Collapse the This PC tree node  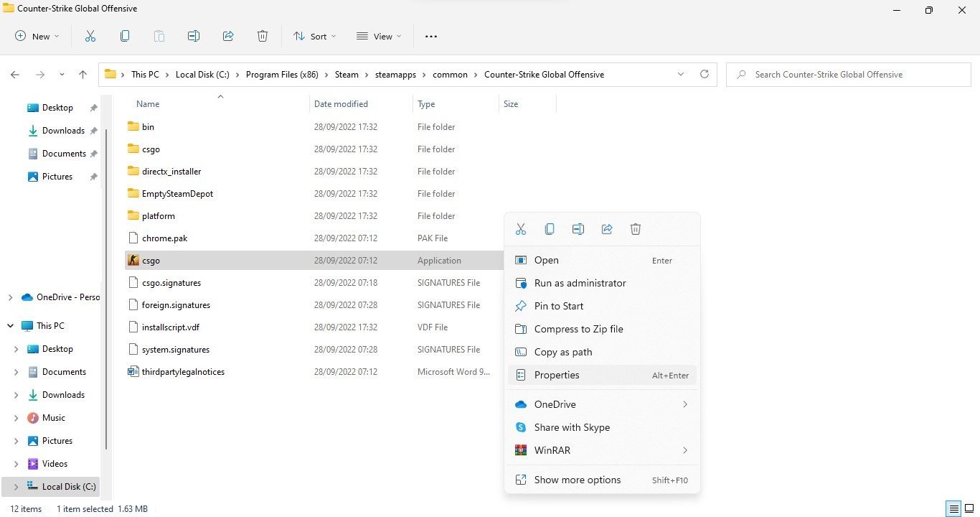click(11, 326)
